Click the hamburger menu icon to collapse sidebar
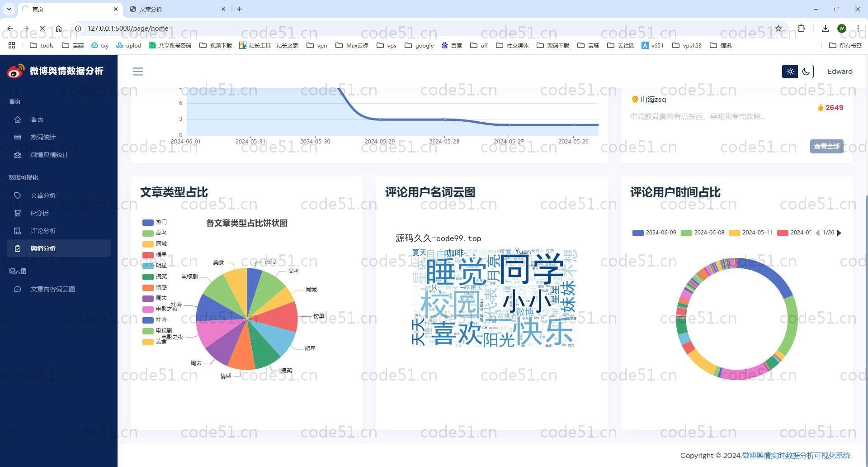The height and width of the screenshot is (467, 868). [x=138, y=71]
